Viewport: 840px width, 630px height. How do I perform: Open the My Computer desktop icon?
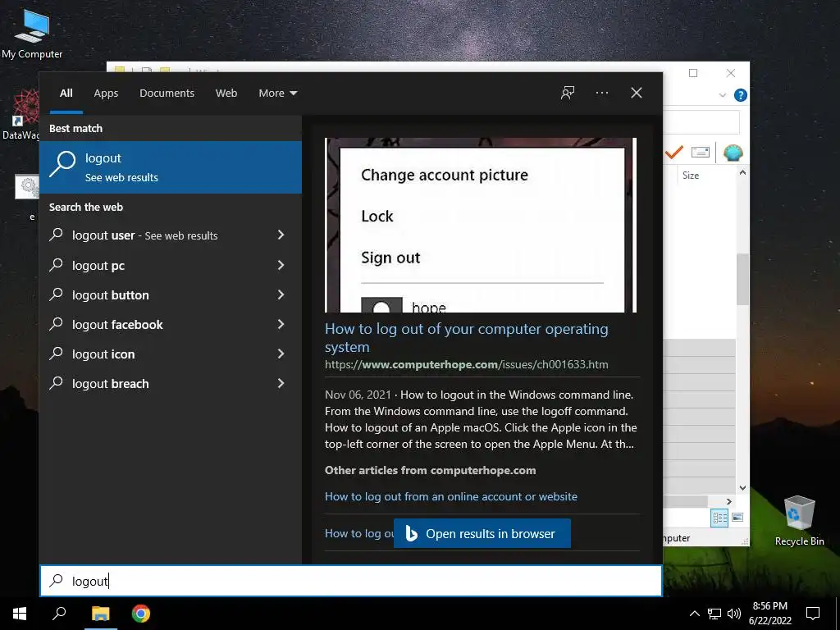coord(32,34)
